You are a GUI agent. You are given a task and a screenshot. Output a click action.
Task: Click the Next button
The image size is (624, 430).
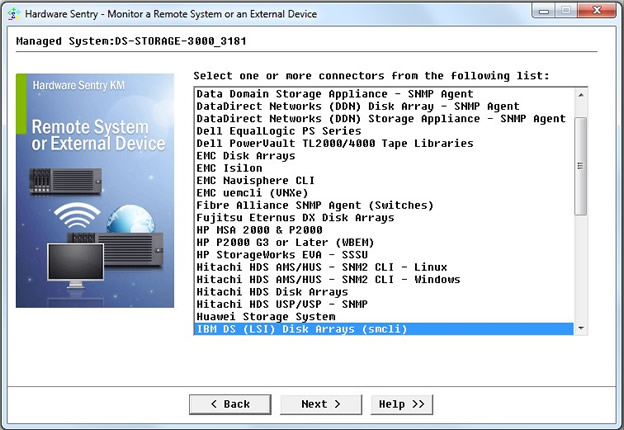[x=320, y=404]
